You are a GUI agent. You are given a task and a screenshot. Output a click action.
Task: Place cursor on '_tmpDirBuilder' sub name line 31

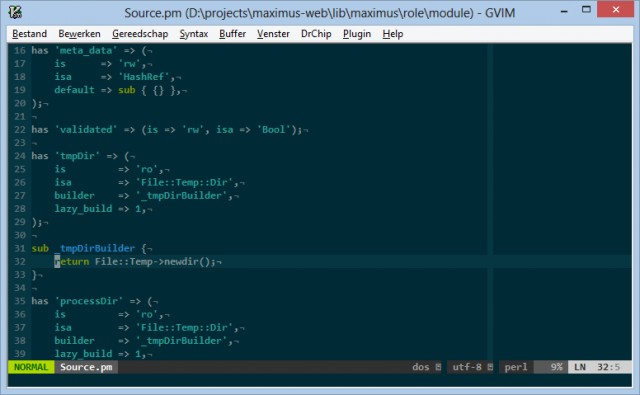(x=95, y=248)
